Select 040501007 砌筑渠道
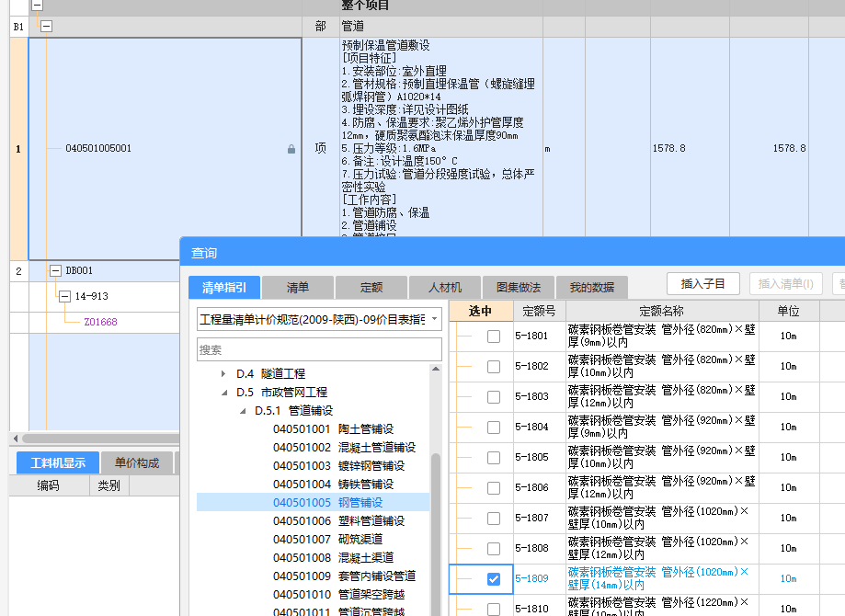 click(327, 539)
